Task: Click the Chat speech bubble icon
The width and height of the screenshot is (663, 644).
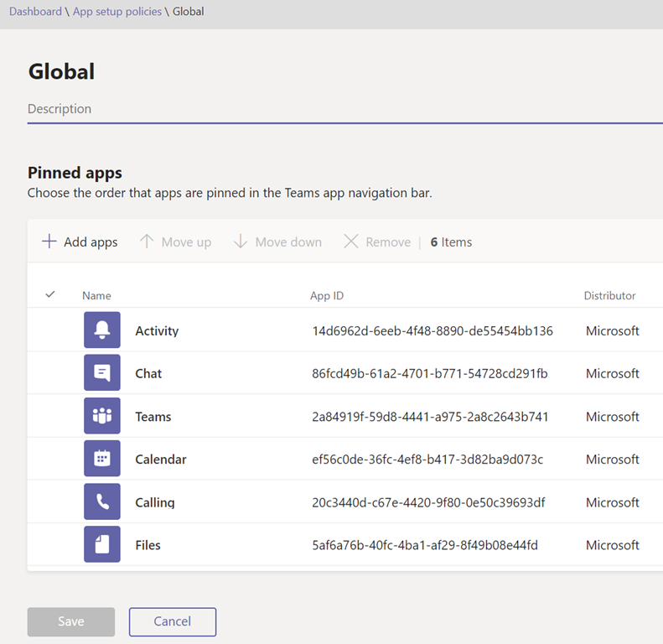Action: pos(101,373)
